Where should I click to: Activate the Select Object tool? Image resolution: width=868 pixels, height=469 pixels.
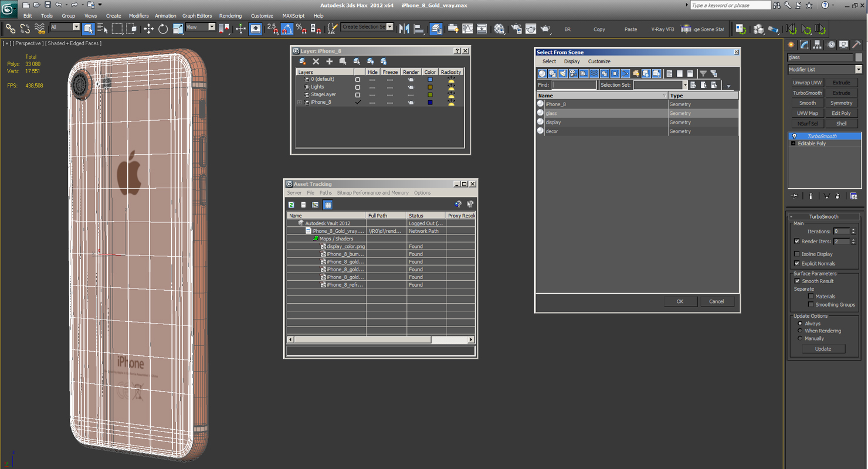(89, 28)
